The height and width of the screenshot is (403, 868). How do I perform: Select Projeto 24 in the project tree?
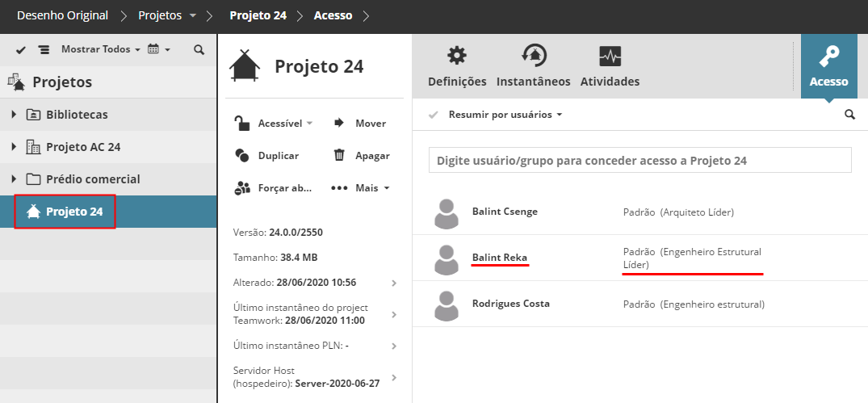(108, 212)
